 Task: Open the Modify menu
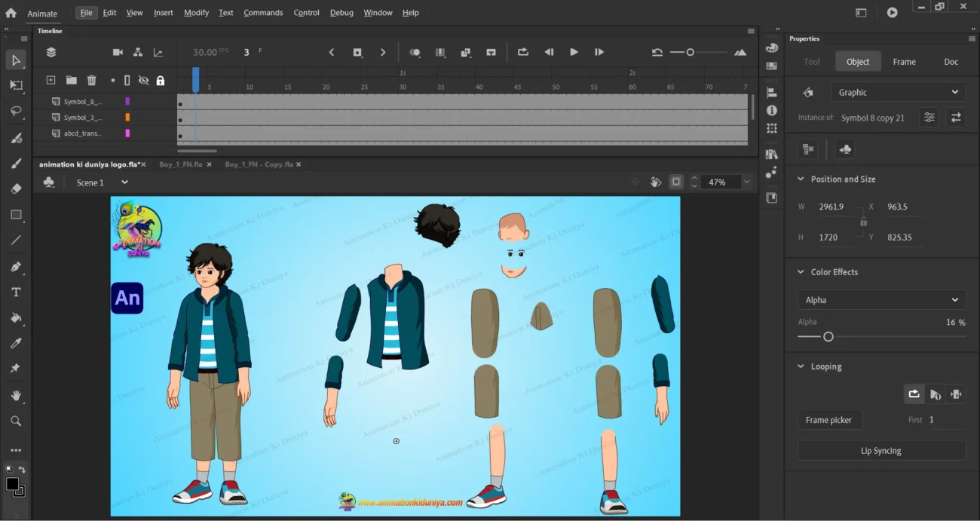(196, 13)
